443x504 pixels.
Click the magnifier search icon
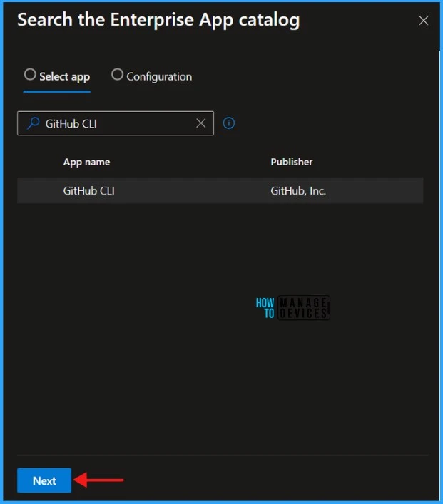[x=33, y=123]
